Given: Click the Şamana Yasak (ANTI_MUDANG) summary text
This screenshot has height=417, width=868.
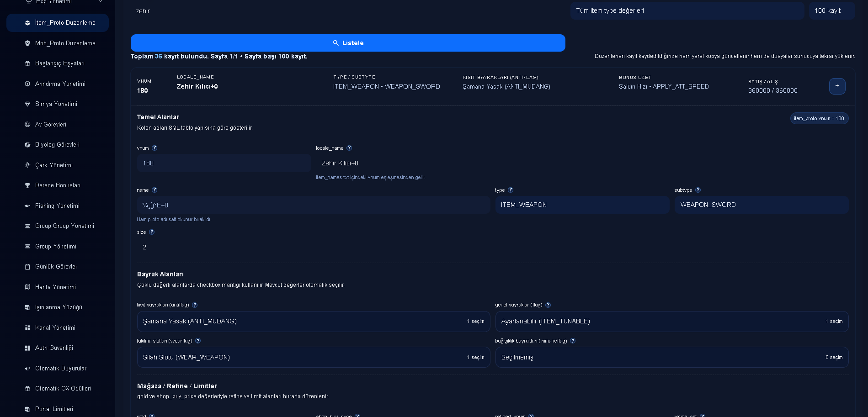Looking at the screenshot, I should (x=506, y=86).
